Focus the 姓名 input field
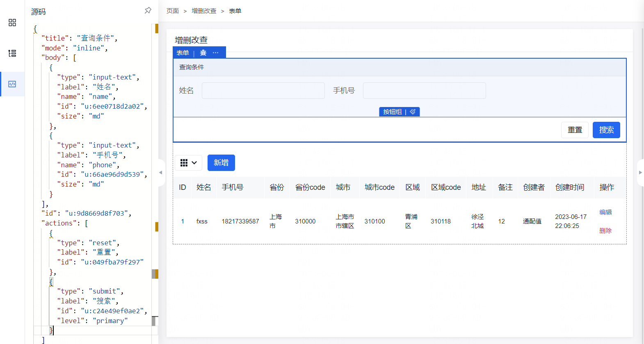The image size is (644, 344). pos(263,91)
